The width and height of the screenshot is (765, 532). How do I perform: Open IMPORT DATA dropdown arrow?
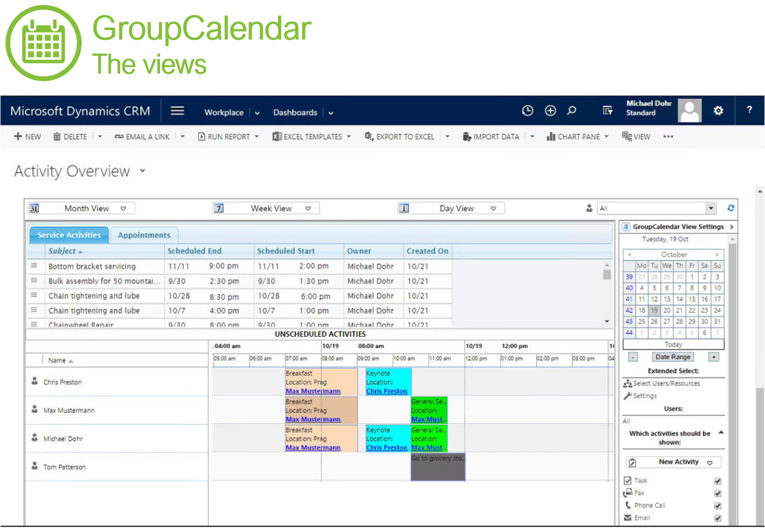tap(532, 136)
